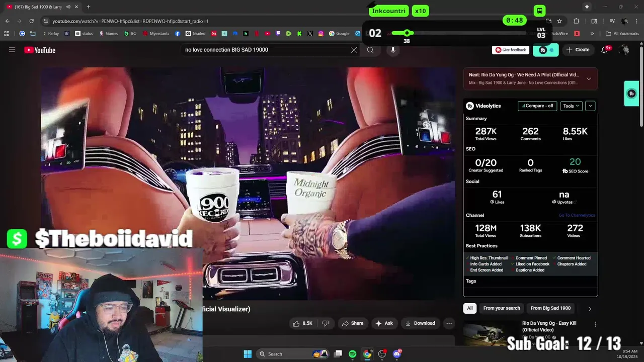Click the Ask button under the video
Screen dimensions: 644x362
[384, 323]
